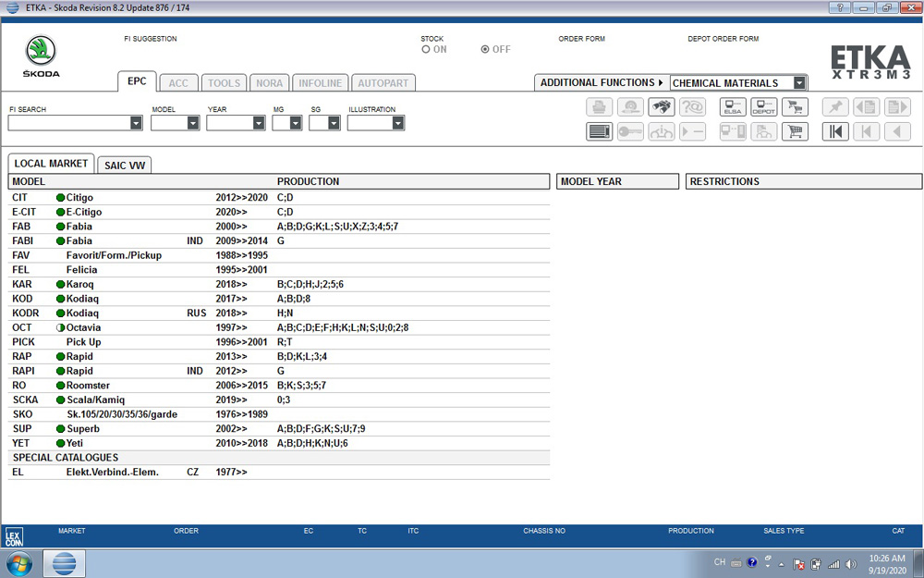
Task: Switch to the NORA tab
Action: coord(269,83)
